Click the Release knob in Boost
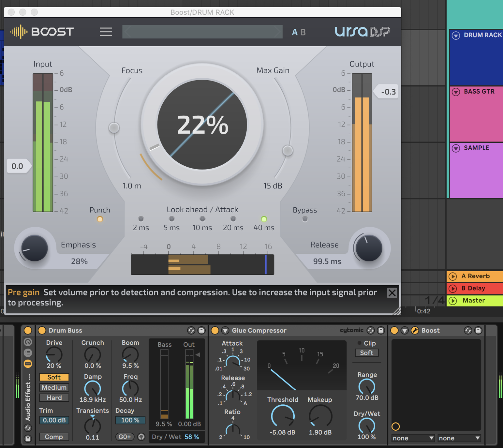The width and height of the screenshot is (503, 448). (x=369, y=248)
